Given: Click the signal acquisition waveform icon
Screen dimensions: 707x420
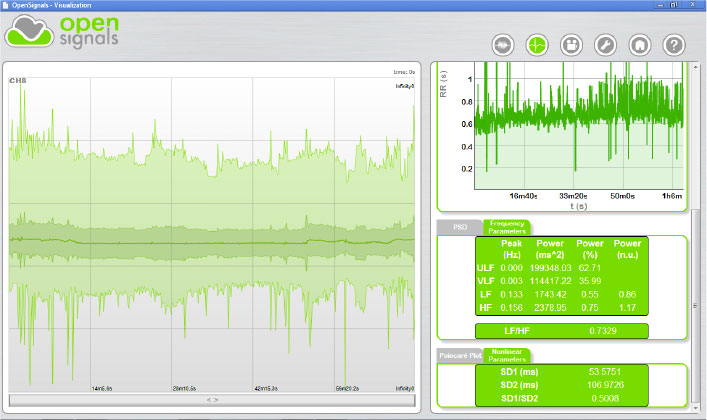Looking at the screenshot, I should coord(503,45).
